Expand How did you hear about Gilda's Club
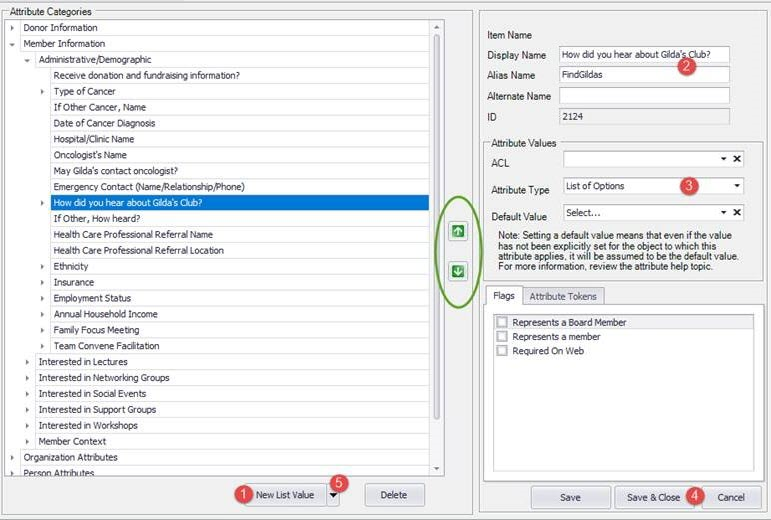 [x=43, y=203]
